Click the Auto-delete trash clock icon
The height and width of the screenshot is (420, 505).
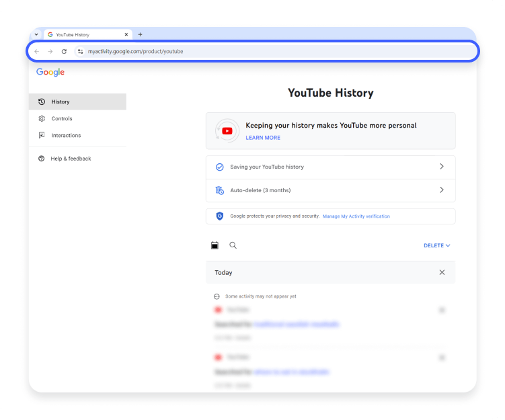[220, 191]
